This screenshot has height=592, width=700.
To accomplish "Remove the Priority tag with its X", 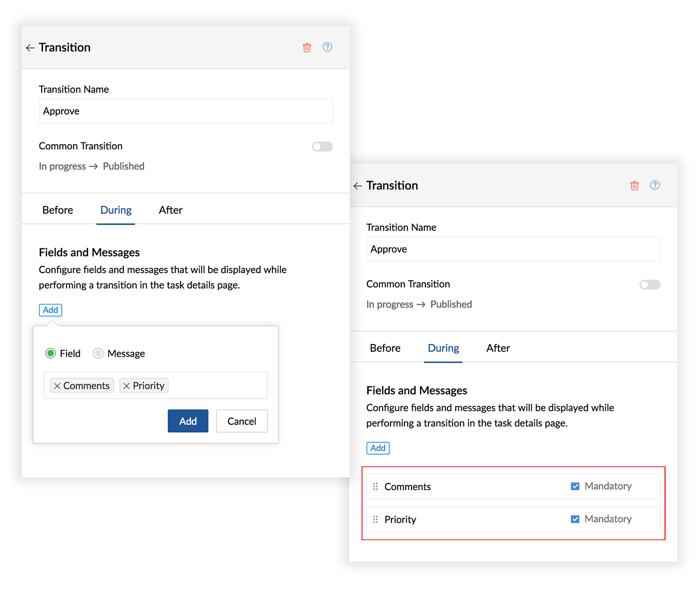I will click(x=127, y=386).
